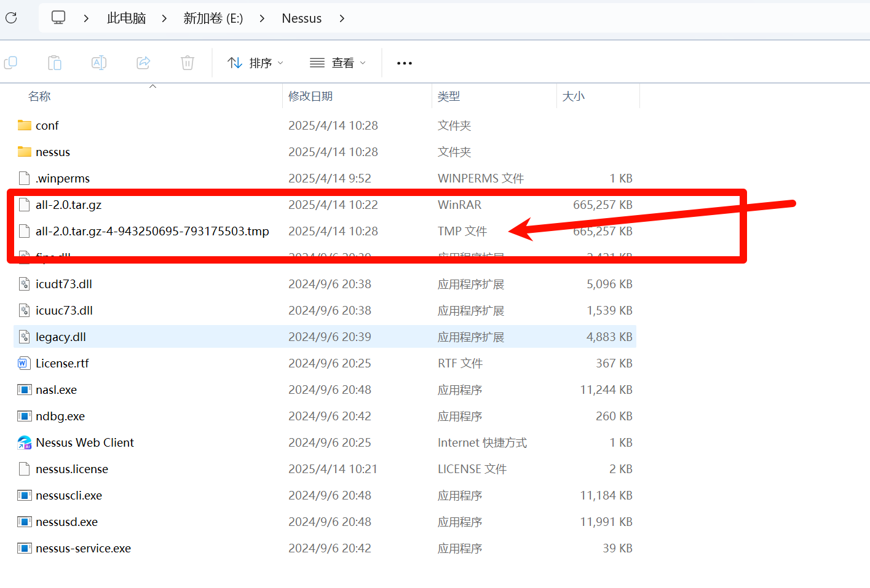Screen dimensions: 870x588
Task: Click the file name nessus.license
Action: pyautogui.click(x=72, y=469)
